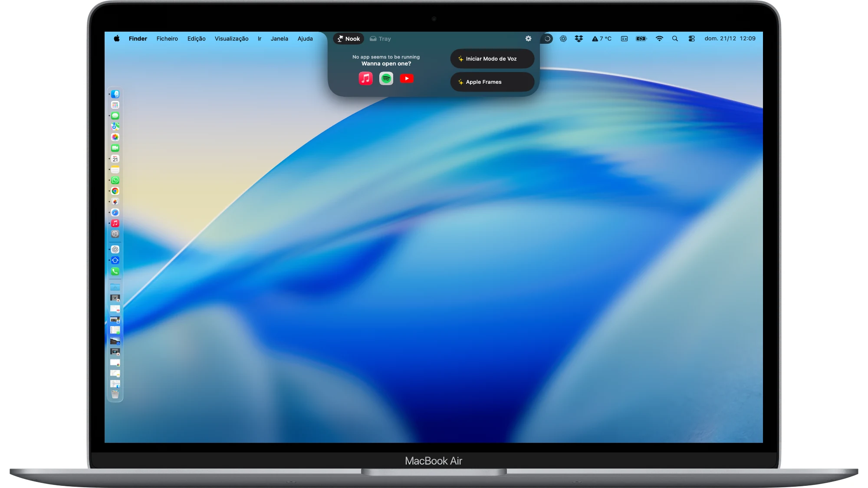Open Apple Music from the Nook panel
Viewport: 868px width, 488px height.
click(365, 79)
